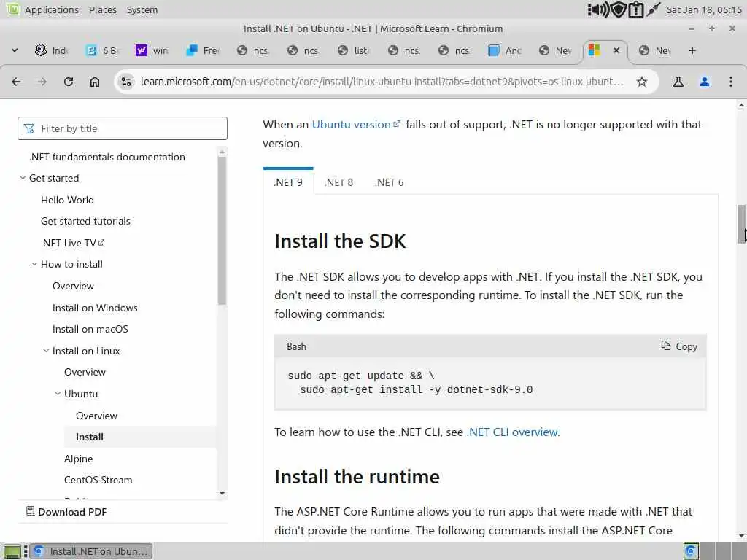The width and height of the screenshot is (747, 560).
Task: Open the Ubuntu version link
Action: coord(356,124)
